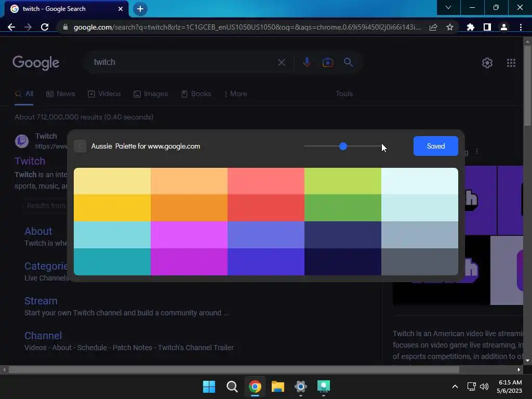Pick the bright magenta-pink swatch
The height and width of the screenshot is (399, 532).
(189, 235)
